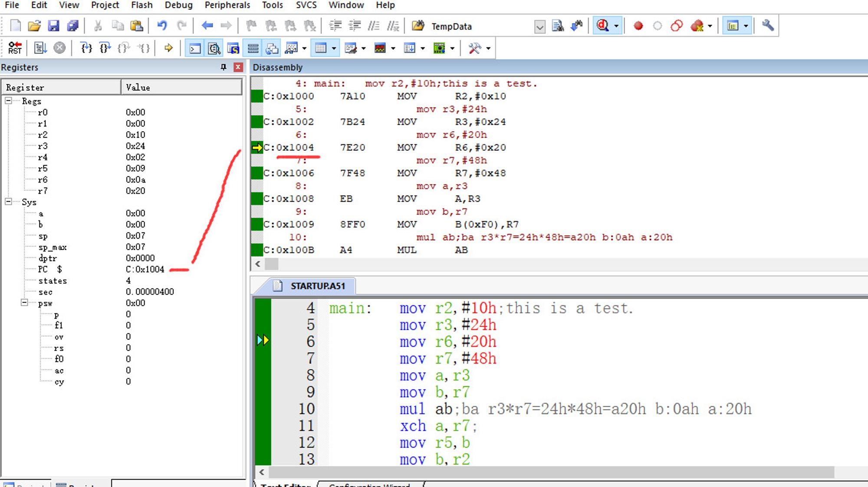Click the TempData find text field

click(482, 27)
